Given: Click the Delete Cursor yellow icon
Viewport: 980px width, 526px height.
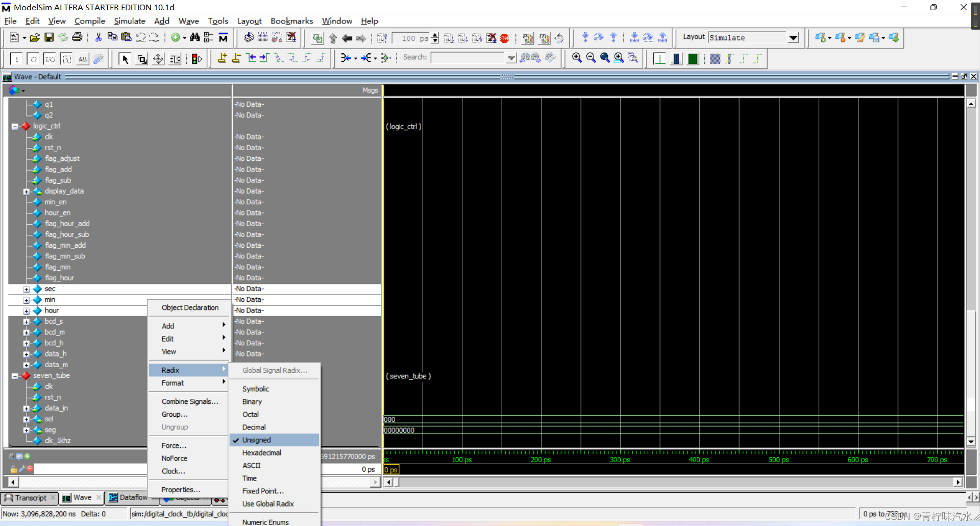Looking at the screenshot, I should click(x=236, y=58).
